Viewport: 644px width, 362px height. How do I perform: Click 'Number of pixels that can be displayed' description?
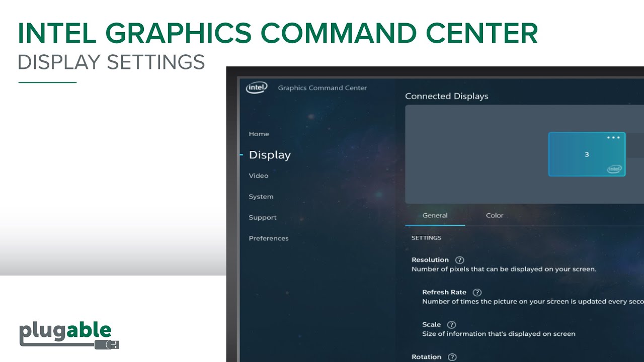504,269
